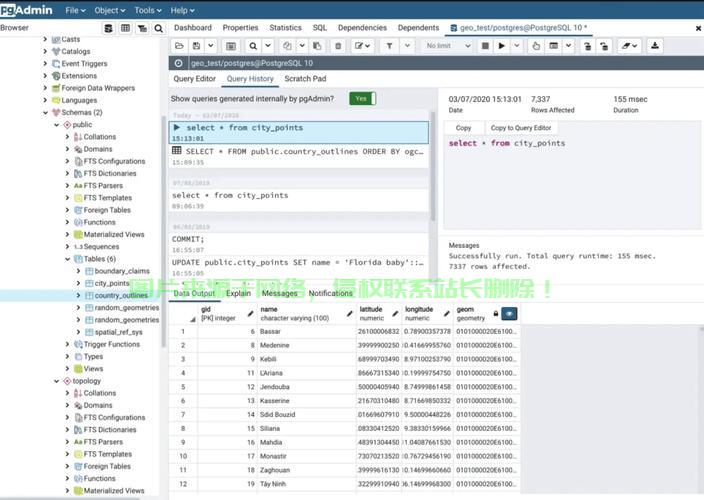Image resolution: width=704 pixels, height=500 pixels.
Task: Switch to the Statistics tab
Action: 285,28
